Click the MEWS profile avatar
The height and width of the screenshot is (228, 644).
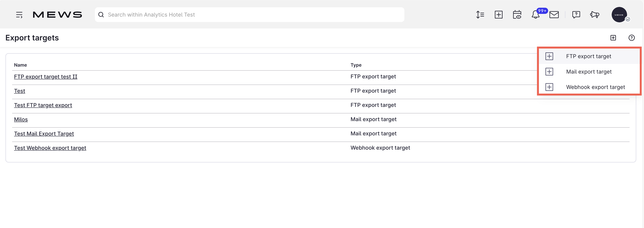pos(620,14)
